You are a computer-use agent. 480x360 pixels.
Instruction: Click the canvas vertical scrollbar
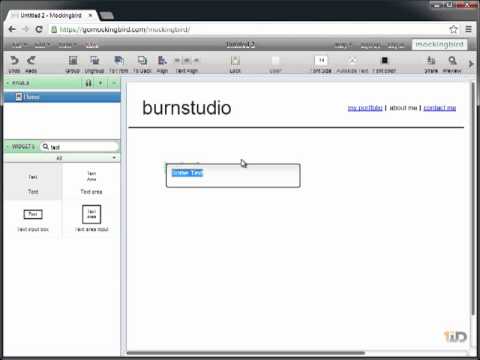[x=473, y=198]
